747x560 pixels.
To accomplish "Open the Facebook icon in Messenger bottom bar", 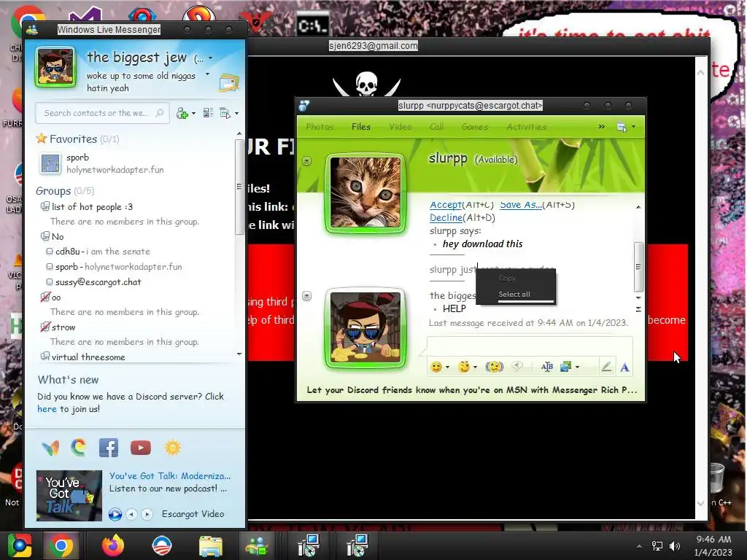I will [109, 448].
